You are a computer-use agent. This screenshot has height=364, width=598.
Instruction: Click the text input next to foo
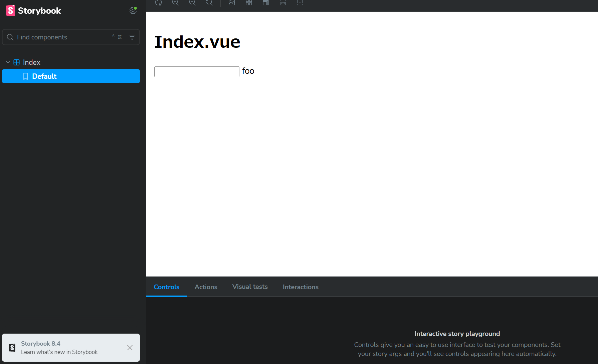pos(197,72)
